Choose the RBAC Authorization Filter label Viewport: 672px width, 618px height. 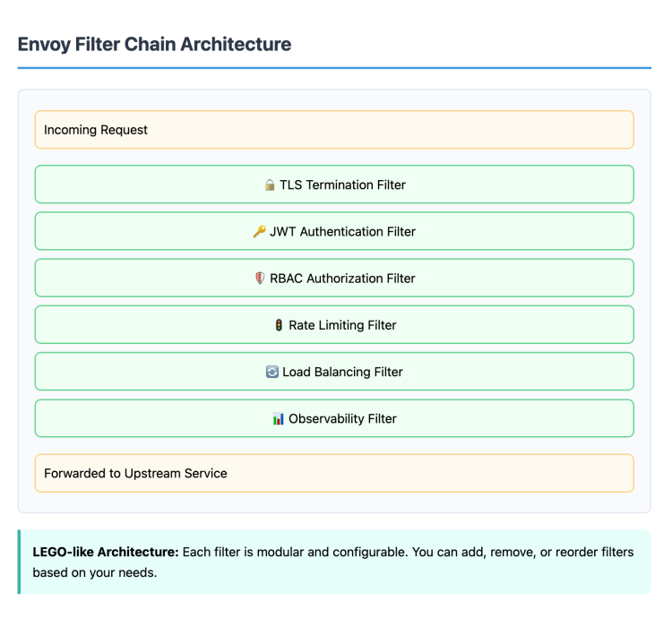(342, 279)
